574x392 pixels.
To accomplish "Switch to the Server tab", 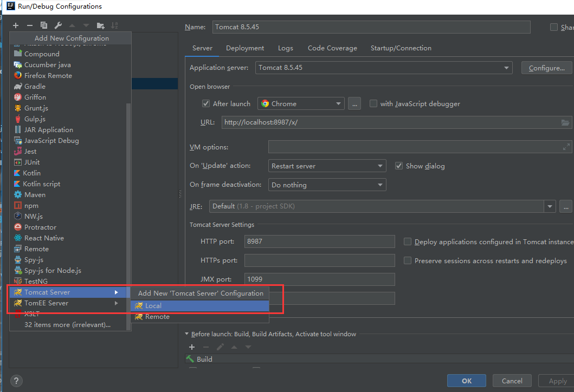I will [x=202, y=48].
